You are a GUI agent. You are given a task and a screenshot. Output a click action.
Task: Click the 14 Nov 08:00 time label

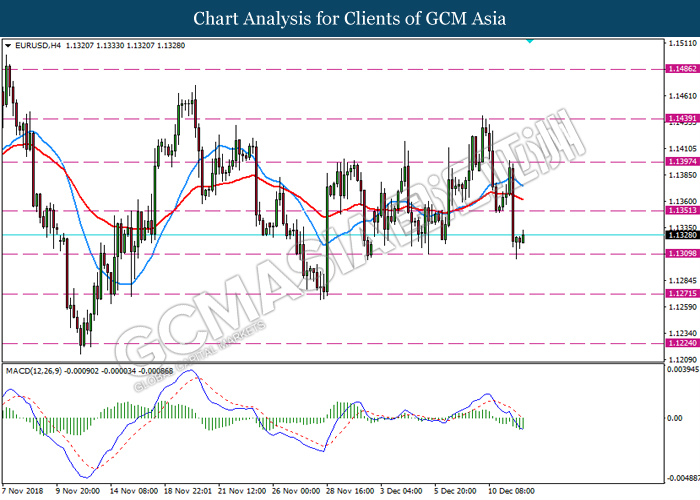133,491
